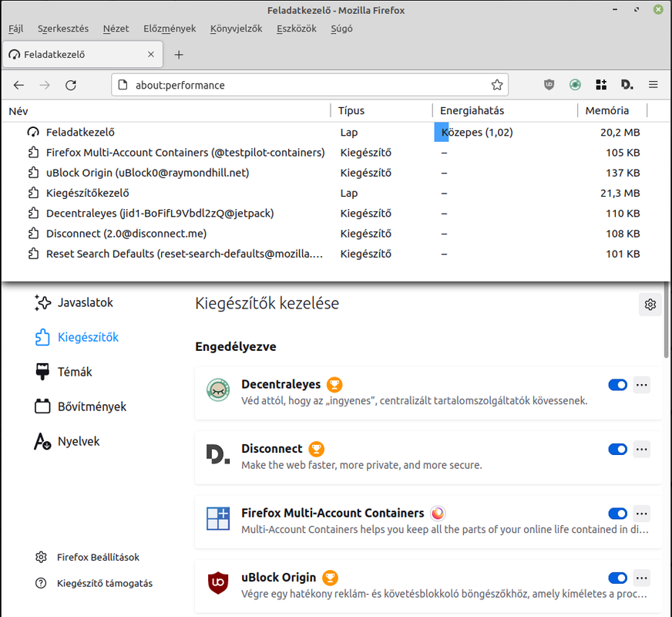
Task: Click the Javaslatok sparkle icon
Action: (42, 302)
